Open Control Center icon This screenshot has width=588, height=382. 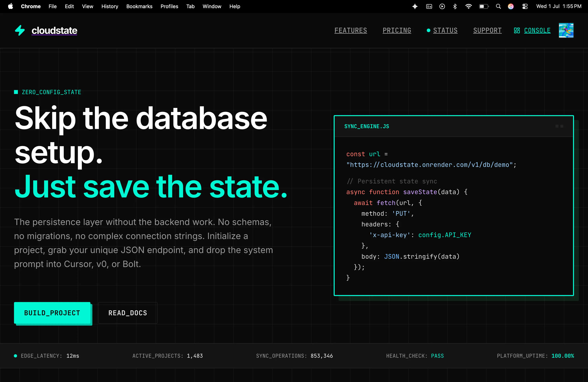[525, 6]
